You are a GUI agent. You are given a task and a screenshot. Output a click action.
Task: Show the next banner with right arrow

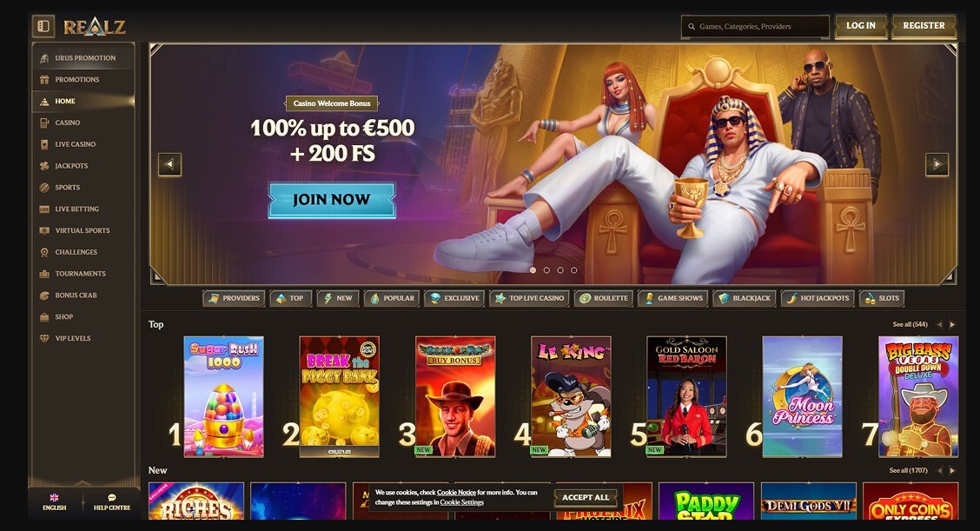937,164
